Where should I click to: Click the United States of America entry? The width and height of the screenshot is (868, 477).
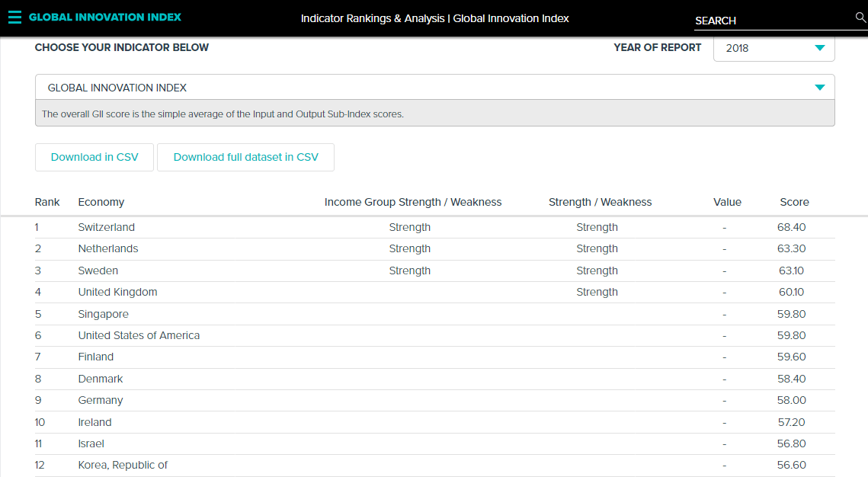point(139,335)
